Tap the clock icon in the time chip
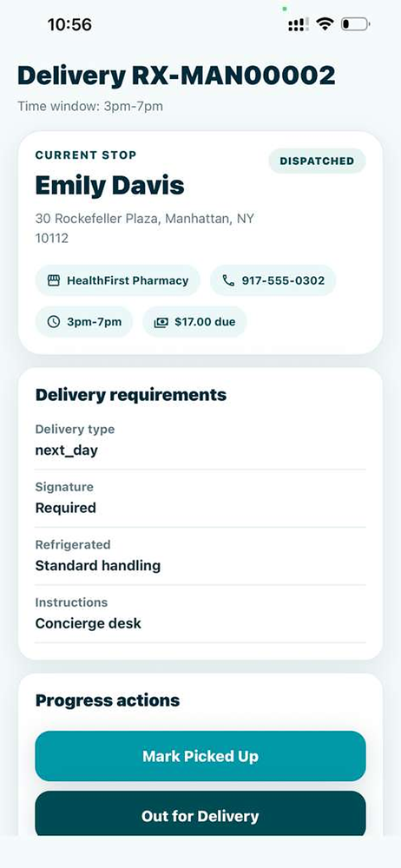The height and width of the screenshot is (868, 401). tap(53, 322)
